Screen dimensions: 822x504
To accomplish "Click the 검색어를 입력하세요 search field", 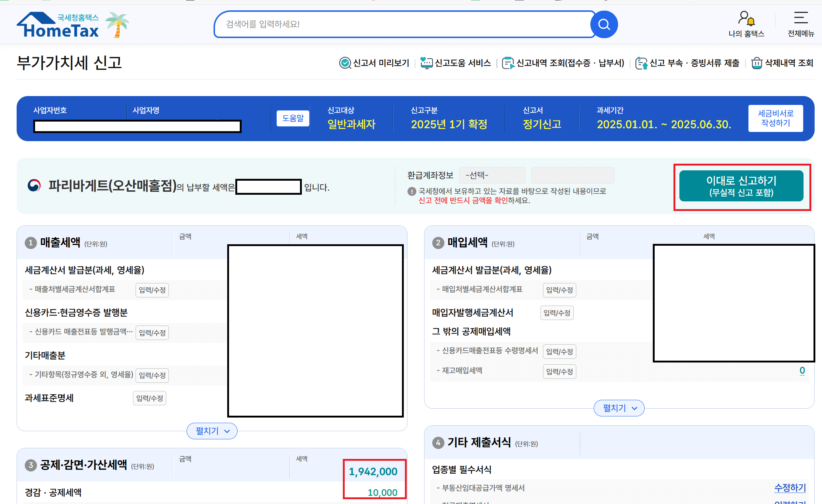I will 403,24.
